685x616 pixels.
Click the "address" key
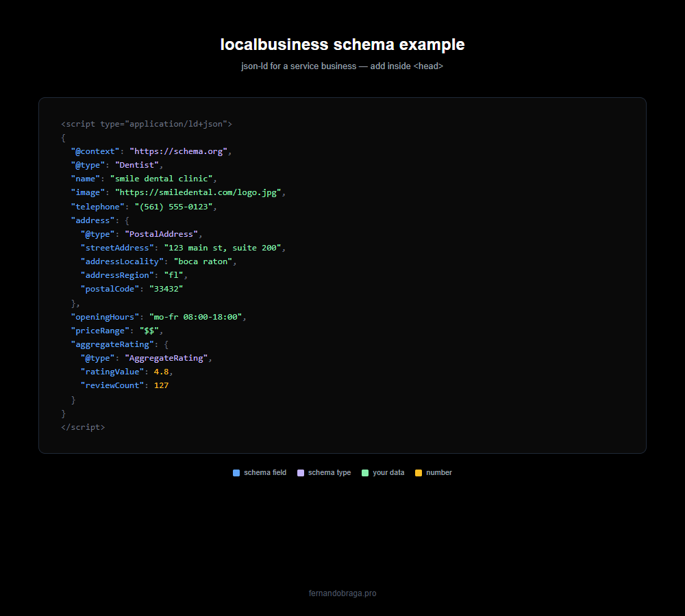[x=92, y=220]
